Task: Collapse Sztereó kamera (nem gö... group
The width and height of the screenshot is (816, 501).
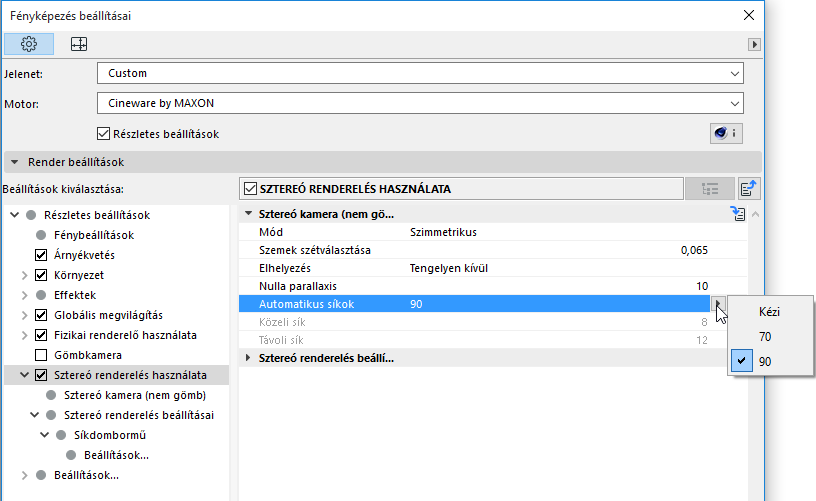Action: (249, 214)
